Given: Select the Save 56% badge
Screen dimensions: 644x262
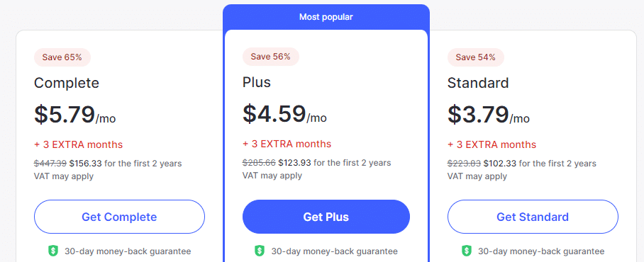Looking at the screenshot, I should pos(271,57).
